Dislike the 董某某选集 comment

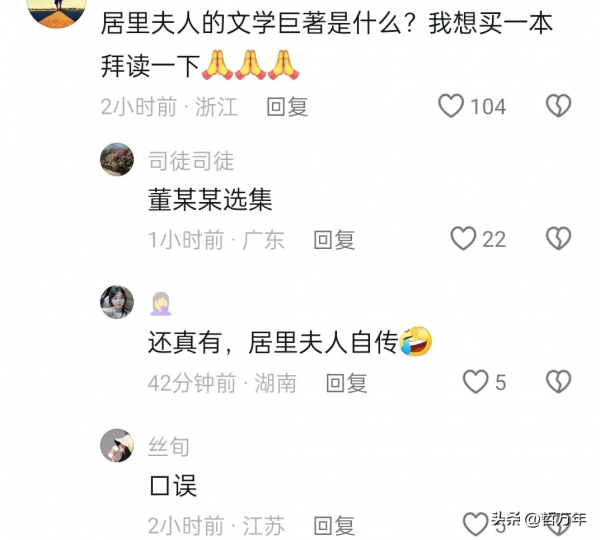[x=558, y=239]
